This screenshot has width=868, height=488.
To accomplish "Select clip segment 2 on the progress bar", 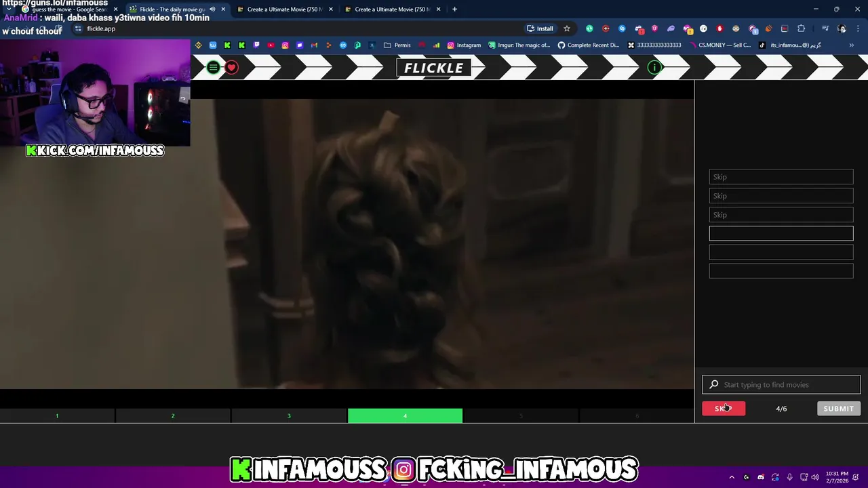I will coord(173,416).
